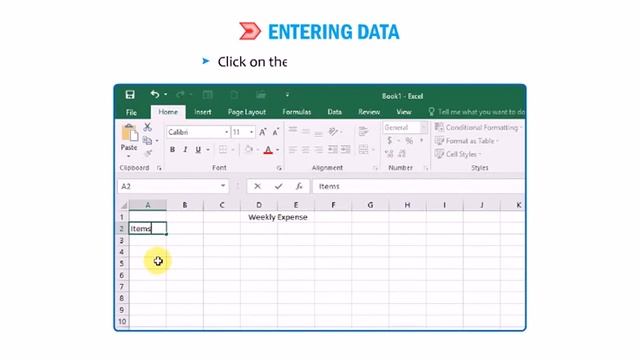This screenshot has width=640, height=360.
Task: Click cell A2 containing Items
Action: [148, 229]
